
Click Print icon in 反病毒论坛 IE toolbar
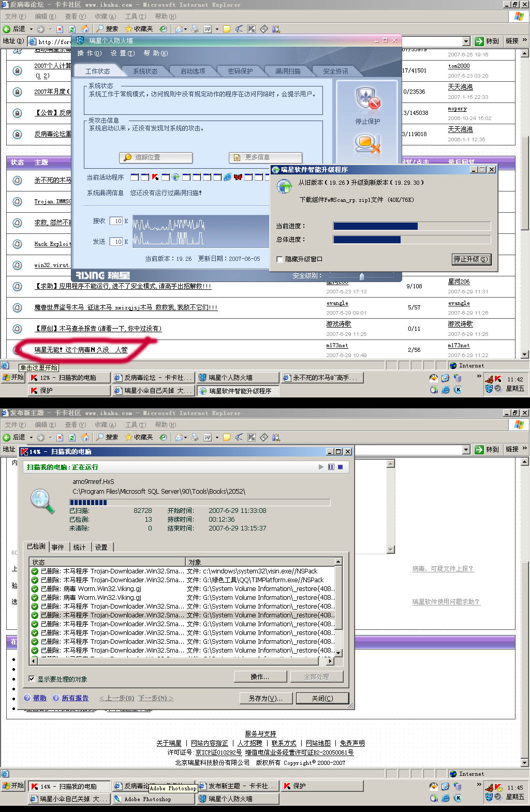(x=195, y=29)
